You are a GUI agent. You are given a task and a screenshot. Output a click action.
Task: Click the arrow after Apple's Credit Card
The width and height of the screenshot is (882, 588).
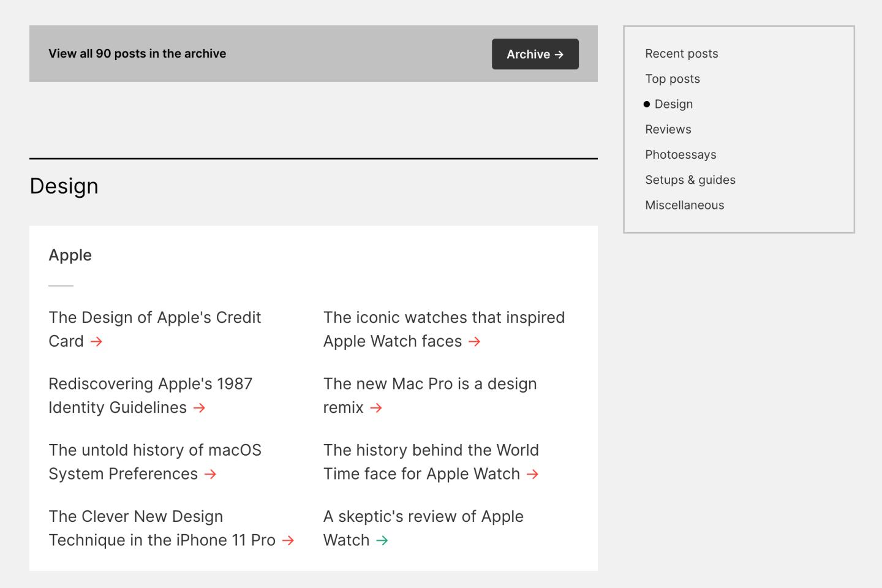click(96, 342)
